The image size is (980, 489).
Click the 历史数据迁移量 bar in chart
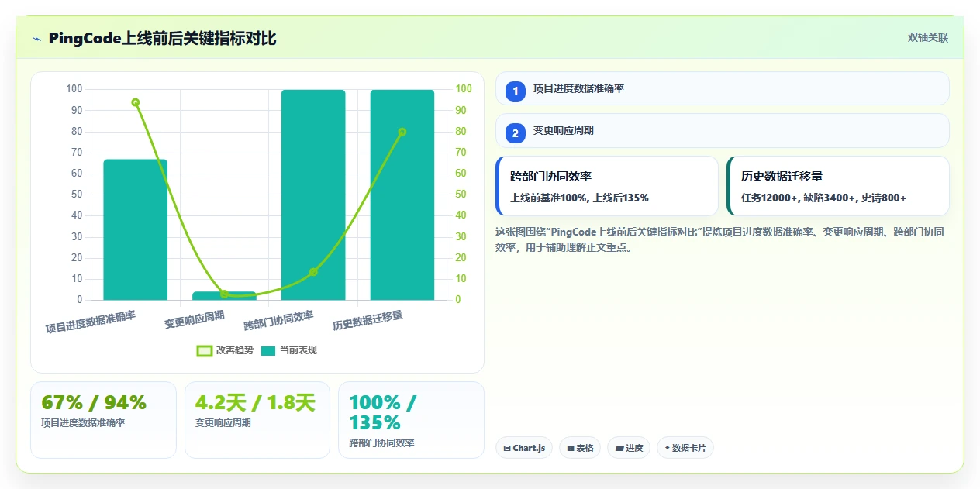click(x=402, y=195)
